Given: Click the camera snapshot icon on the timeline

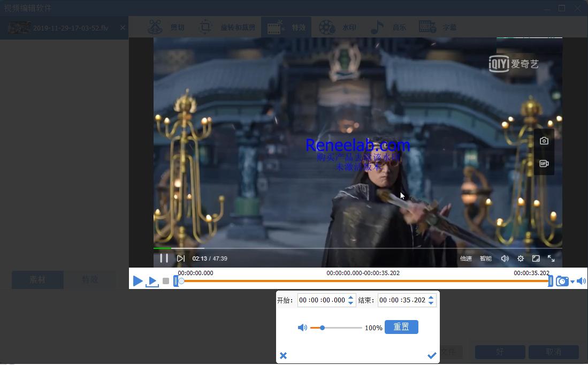Looking at the screenshot, I should point(562,281).
